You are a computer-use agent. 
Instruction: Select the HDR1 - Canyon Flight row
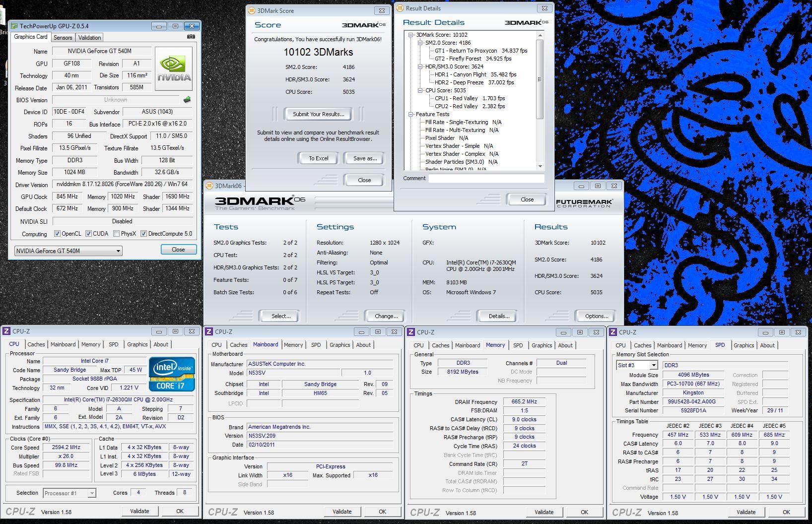click(475, 74)
